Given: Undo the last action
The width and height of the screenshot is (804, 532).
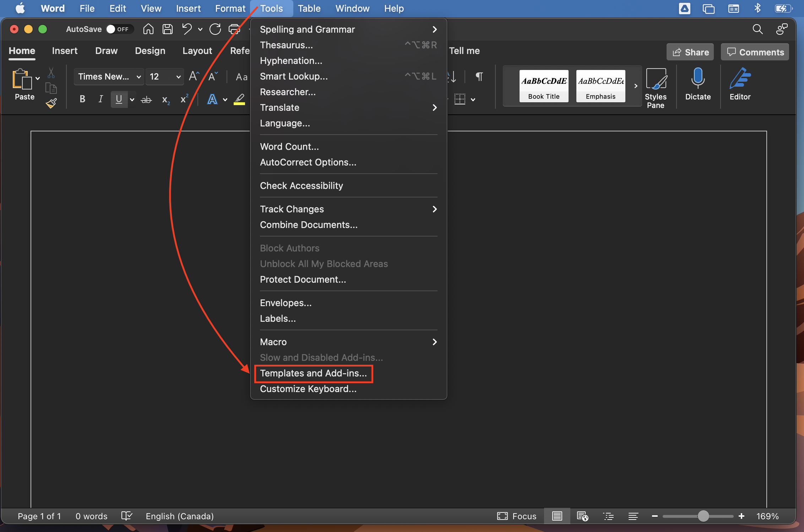Looking at the screenshot, I should point(187,29).
